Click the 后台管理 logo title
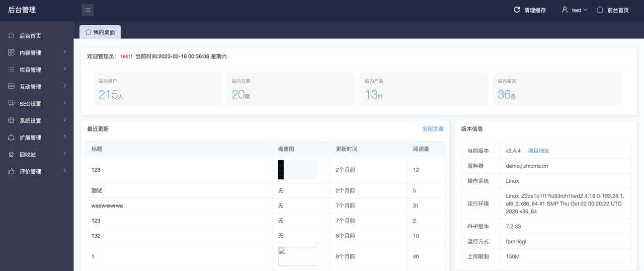644x271 pixels. pyautogui.click(x=22, y=10)
